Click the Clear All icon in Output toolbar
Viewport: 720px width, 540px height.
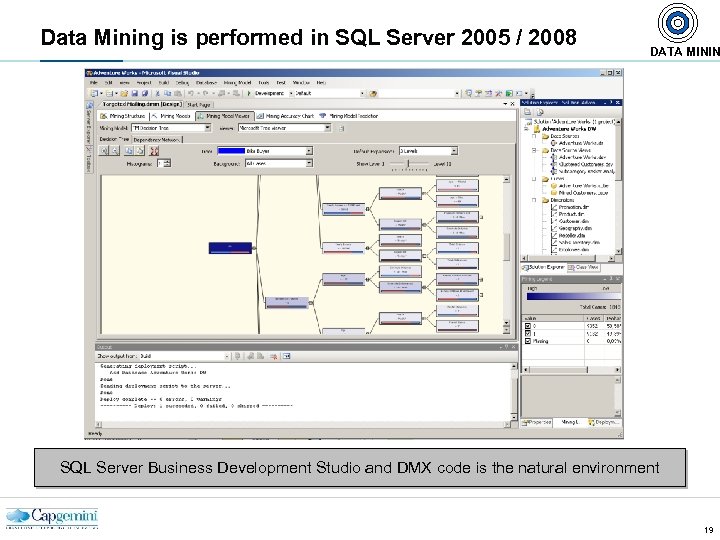tap(274, 356)
